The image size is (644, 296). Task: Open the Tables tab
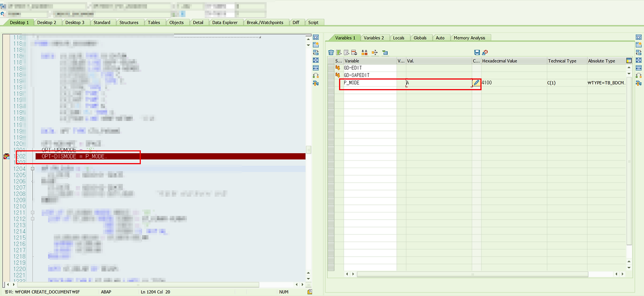pos(154,23)
